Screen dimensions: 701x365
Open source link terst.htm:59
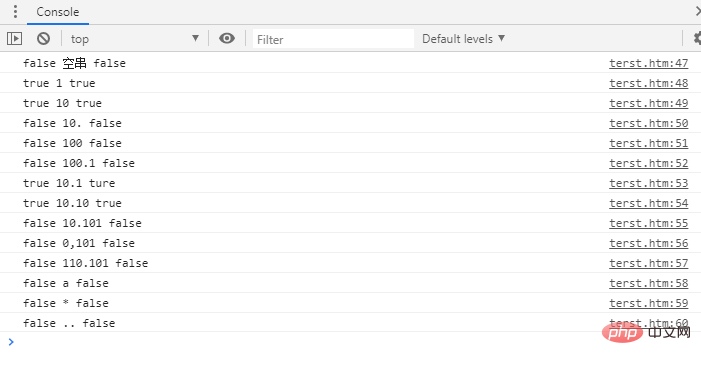point(648,303)
